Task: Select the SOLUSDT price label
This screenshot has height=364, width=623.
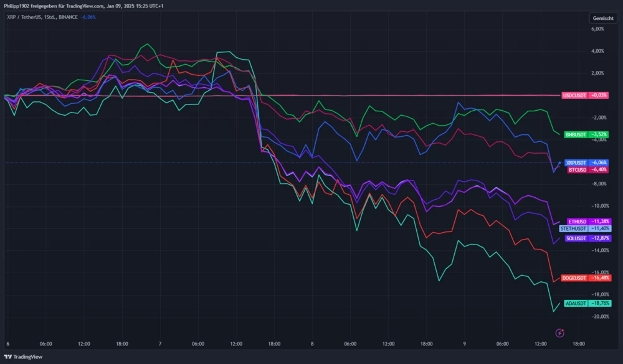Action: pyautogui.click(x=586, y=238)
